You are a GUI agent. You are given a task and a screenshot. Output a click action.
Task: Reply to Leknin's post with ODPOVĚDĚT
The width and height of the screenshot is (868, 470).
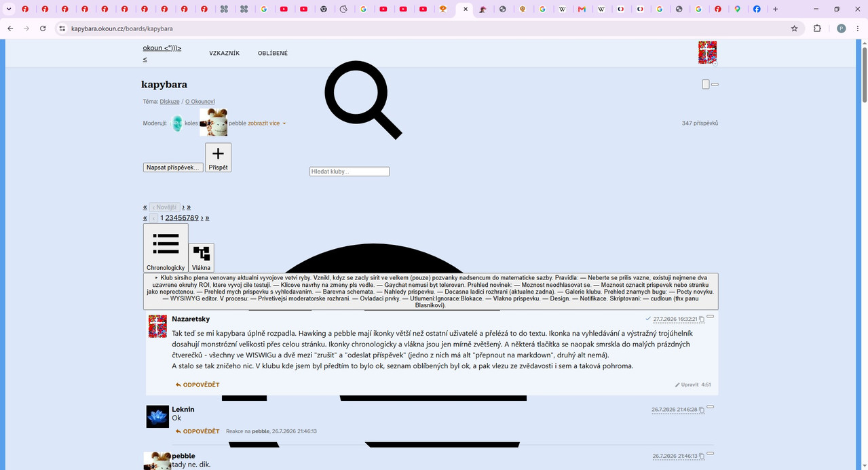[x=197, y=431]
